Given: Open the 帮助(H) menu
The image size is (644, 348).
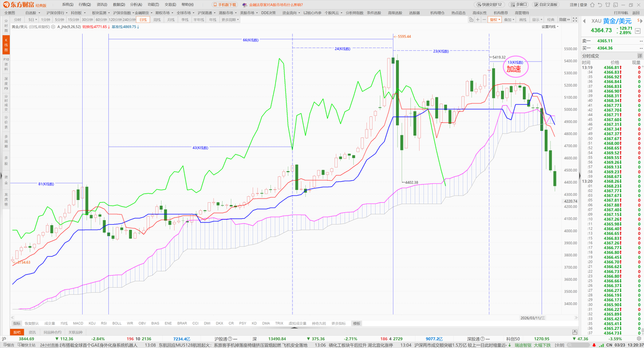Looking at the screenshot, I should pyautogui.click(x=188, y=4).
